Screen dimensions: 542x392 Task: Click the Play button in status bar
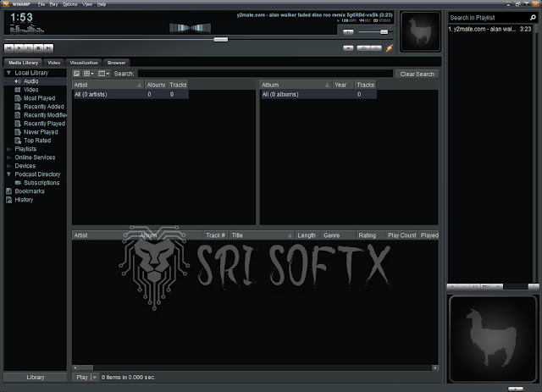pyautogui.click(x=82, y=377)
